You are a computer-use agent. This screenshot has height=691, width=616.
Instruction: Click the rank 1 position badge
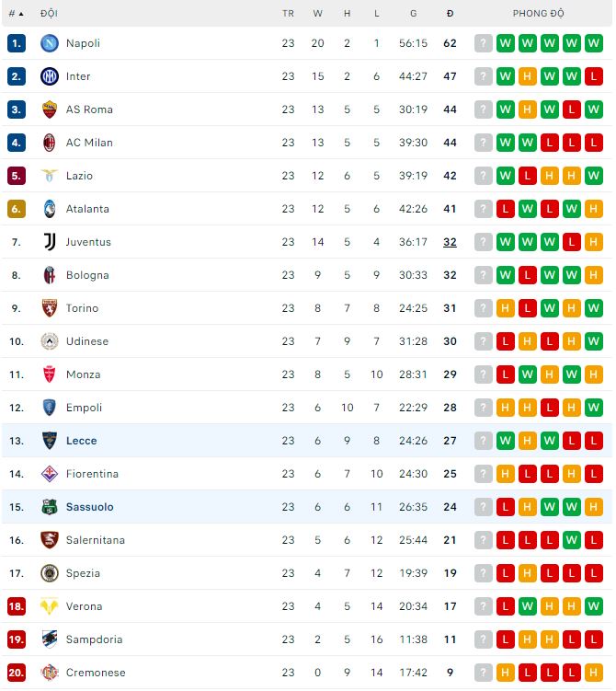click(x=16, y=43)
